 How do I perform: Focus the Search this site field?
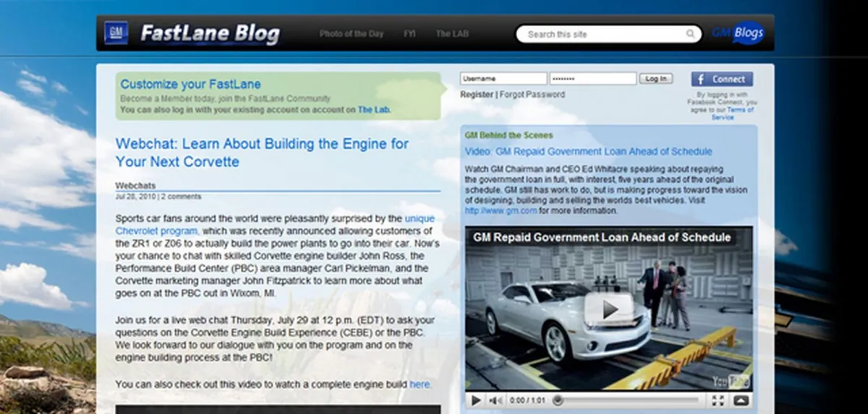[606, 34]
